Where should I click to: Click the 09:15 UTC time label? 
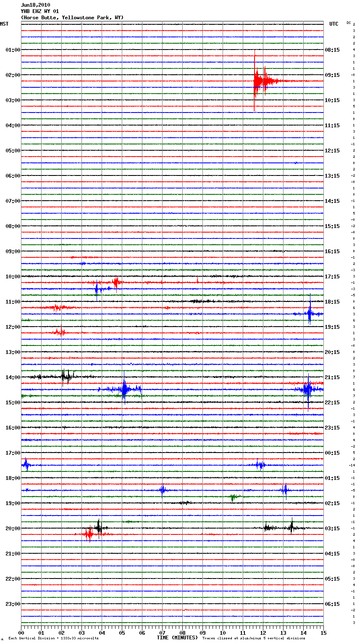(332, 75)
